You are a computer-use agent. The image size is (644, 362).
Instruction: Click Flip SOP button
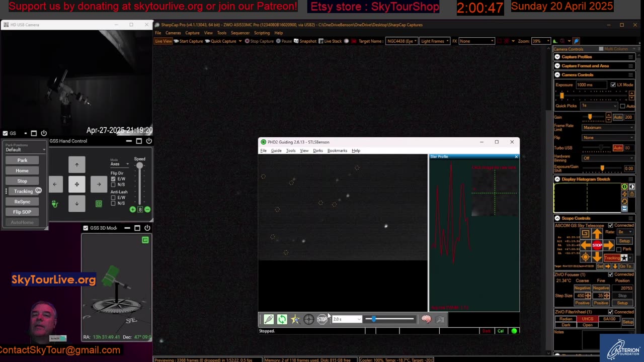22,212
